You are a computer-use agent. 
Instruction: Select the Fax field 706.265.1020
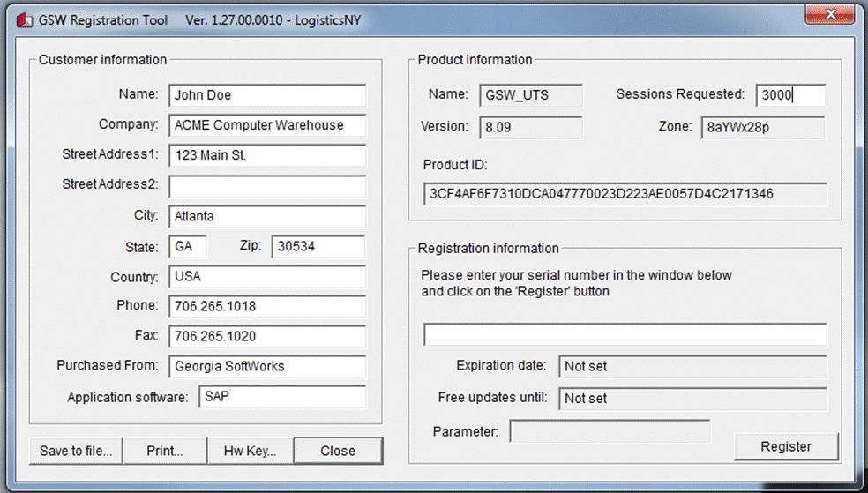(267, 336)
